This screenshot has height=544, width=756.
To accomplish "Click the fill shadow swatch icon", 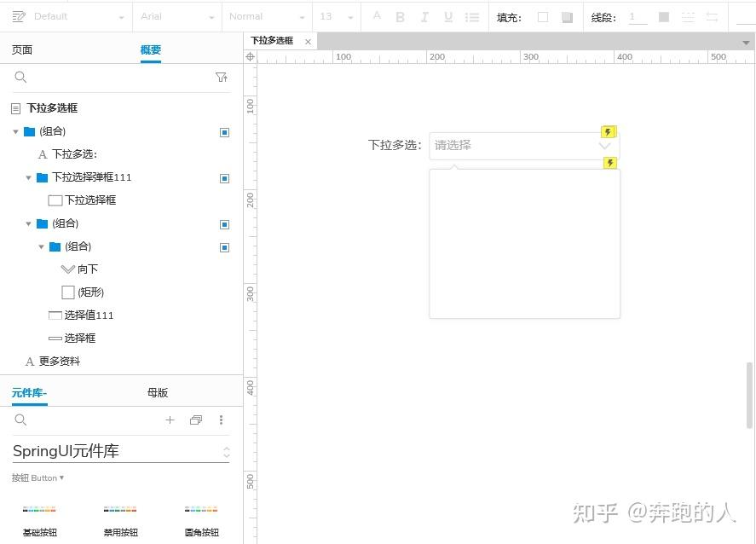I will pos(568,17).
